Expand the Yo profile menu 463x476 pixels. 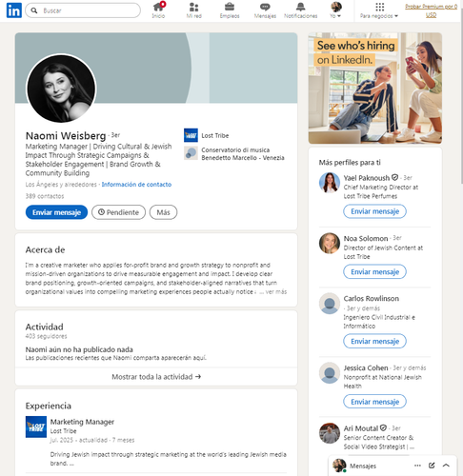(335, 10)
